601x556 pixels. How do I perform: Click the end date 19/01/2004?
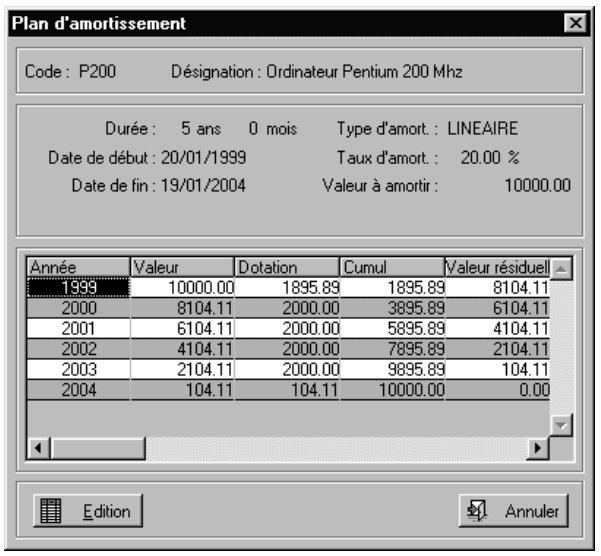(203, 185)
